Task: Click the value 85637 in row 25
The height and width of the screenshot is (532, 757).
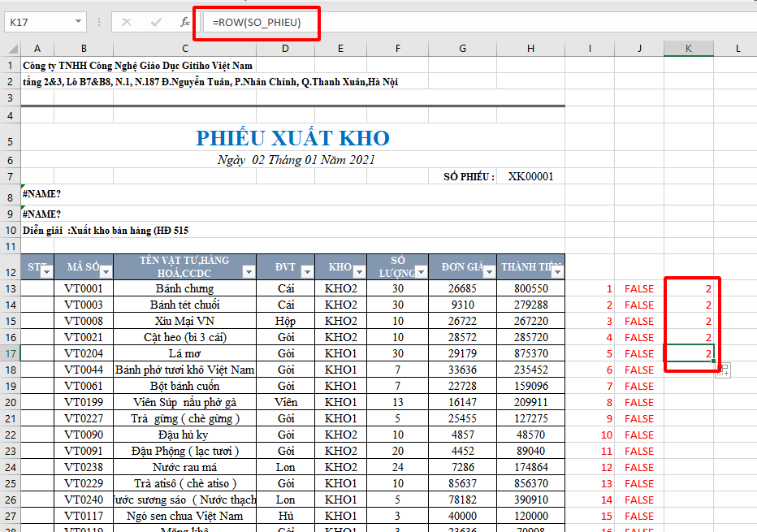Action: point(462,484)
